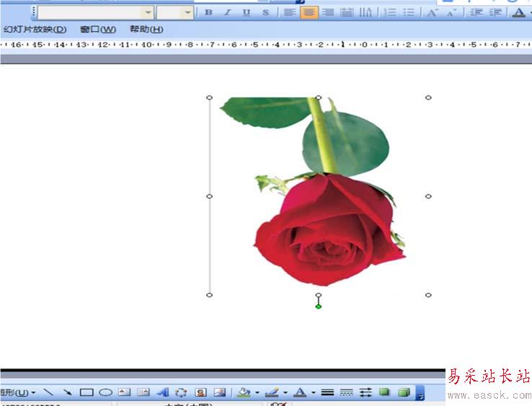
Task: Decrease the indent level
Action: (476, 12)
